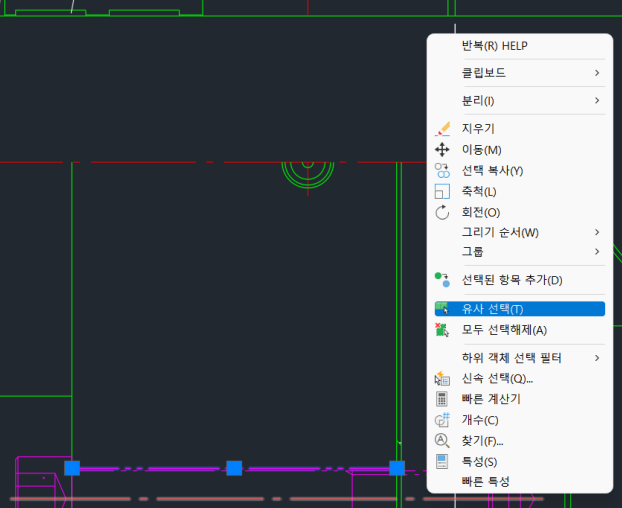Click the calculator icon beside 빠른 계산기
The width and height of the screenshot is (622, 508).
442,399
